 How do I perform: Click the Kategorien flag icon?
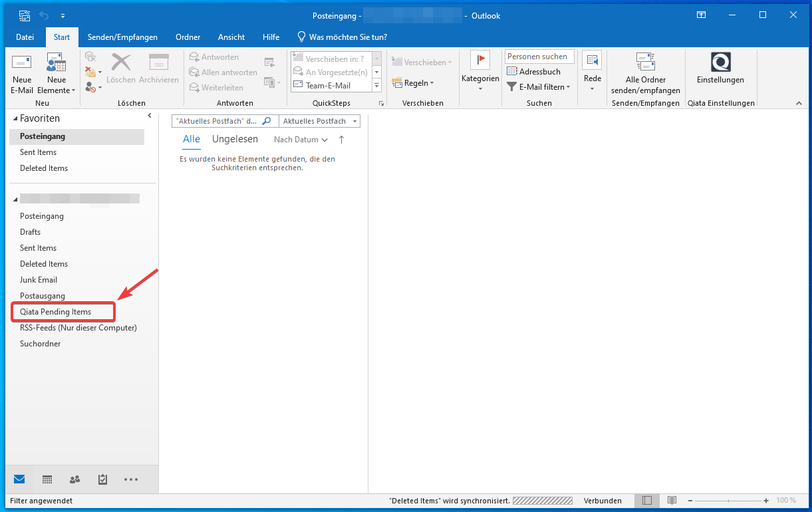(479, 61)
